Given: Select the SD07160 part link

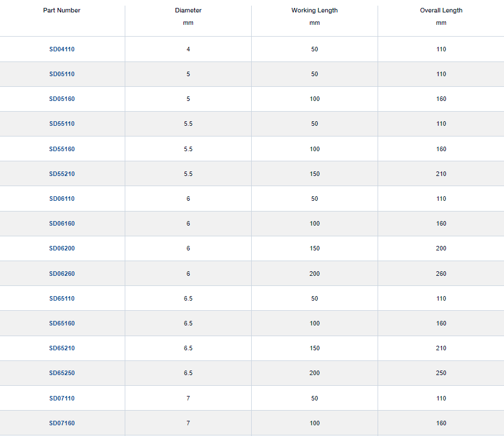Looking at the screenshot, I should click(62, 423).
